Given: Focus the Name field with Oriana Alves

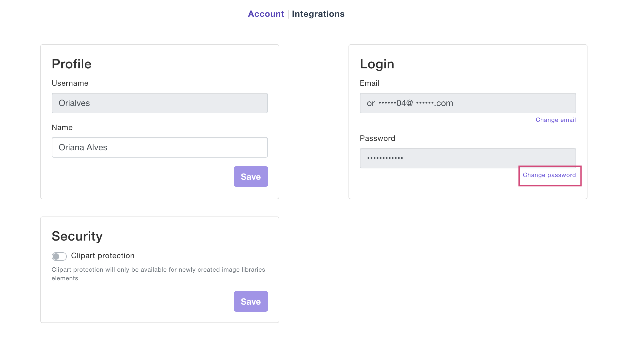Looking at the screenshot, I should 160,147.
